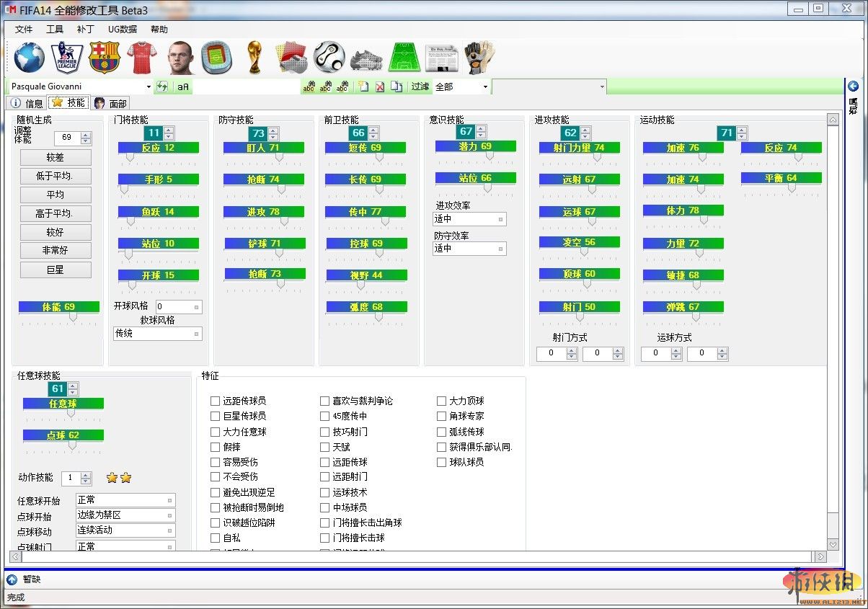Image resolution: width=868 pixels, height=609 pixels.
Task: Toggle the 天赋 trait checkbox
Action: (324, 447)
